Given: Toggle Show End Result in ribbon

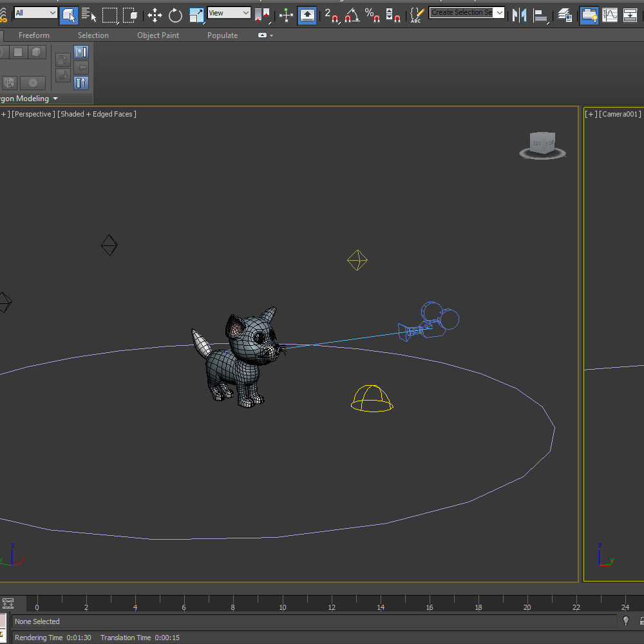Looking at the screenshot, I should [81, 83].
